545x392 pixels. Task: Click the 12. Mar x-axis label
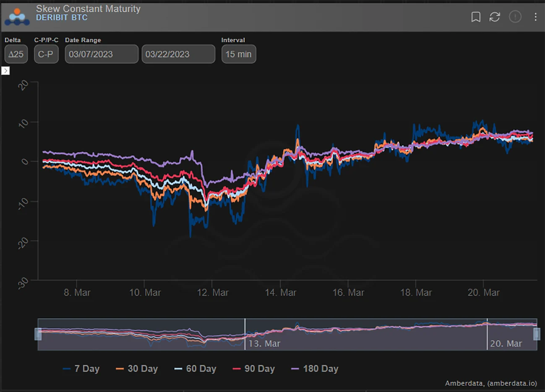213,293
